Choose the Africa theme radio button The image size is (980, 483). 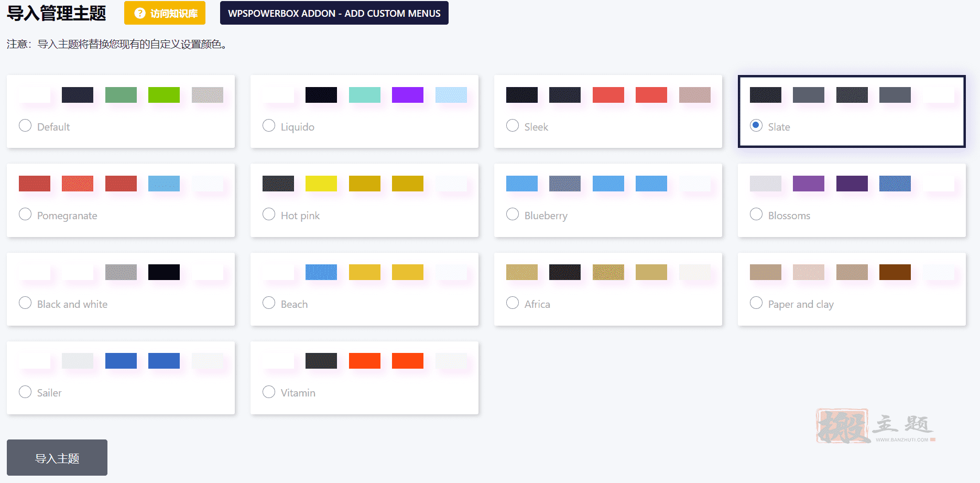(513, 303)
